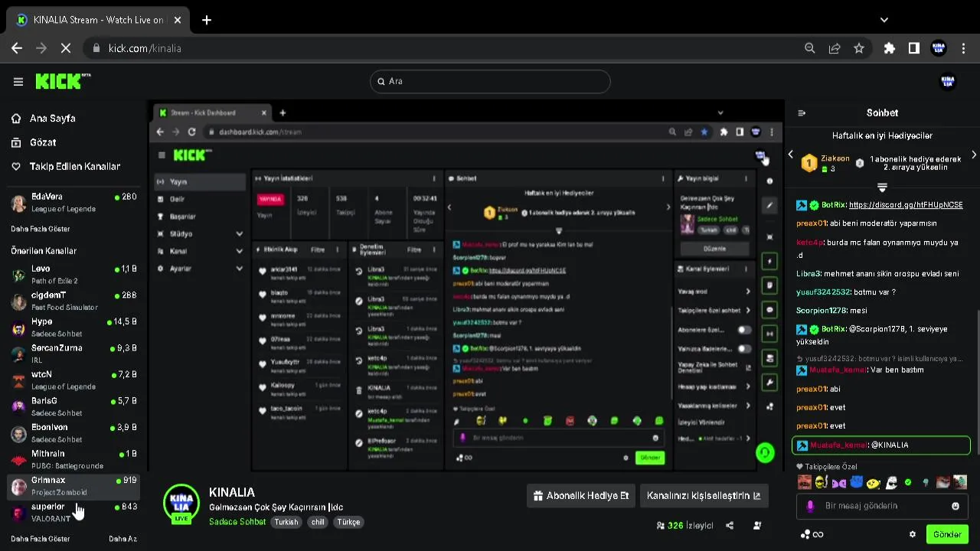Open the browser zoom search icon

point(810,48)
